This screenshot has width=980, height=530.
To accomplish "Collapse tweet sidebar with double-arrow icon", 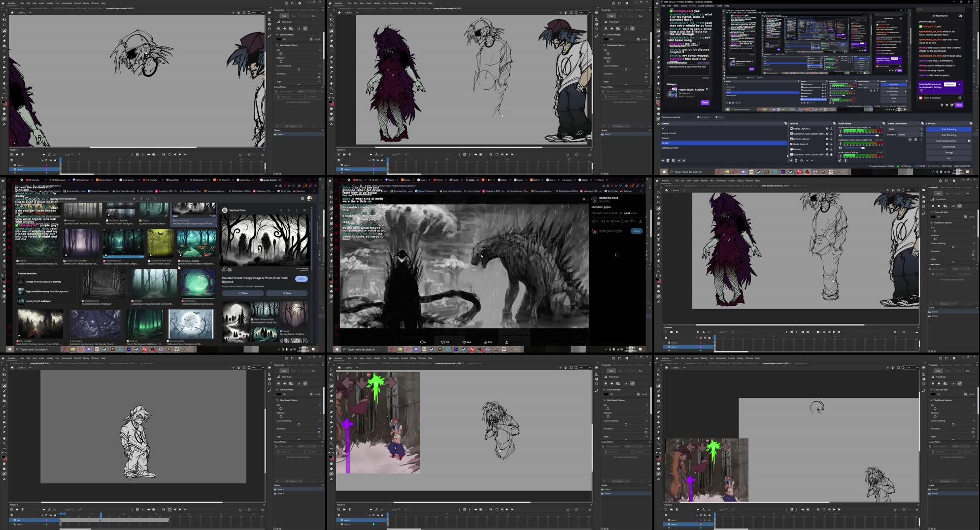I will (x=584, y=199).
